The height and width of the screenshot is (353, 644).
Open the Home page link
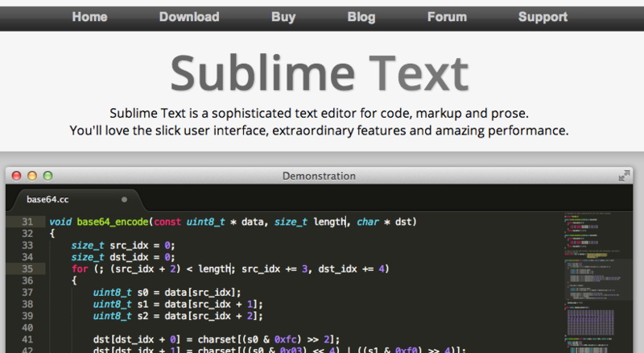(x=89, y=17)
